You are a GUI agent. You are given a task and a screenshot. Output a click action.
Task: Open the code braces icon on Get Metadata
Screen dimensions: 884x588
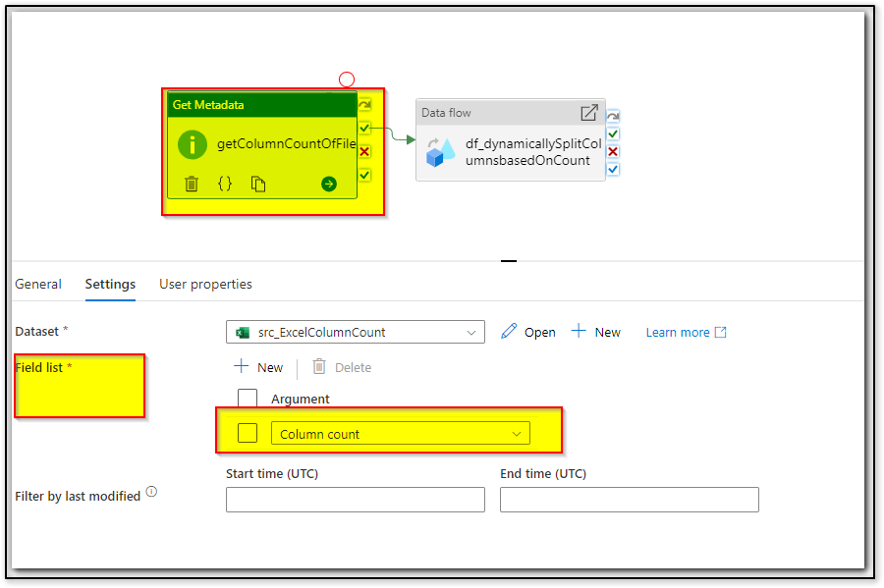coord(223,184)
